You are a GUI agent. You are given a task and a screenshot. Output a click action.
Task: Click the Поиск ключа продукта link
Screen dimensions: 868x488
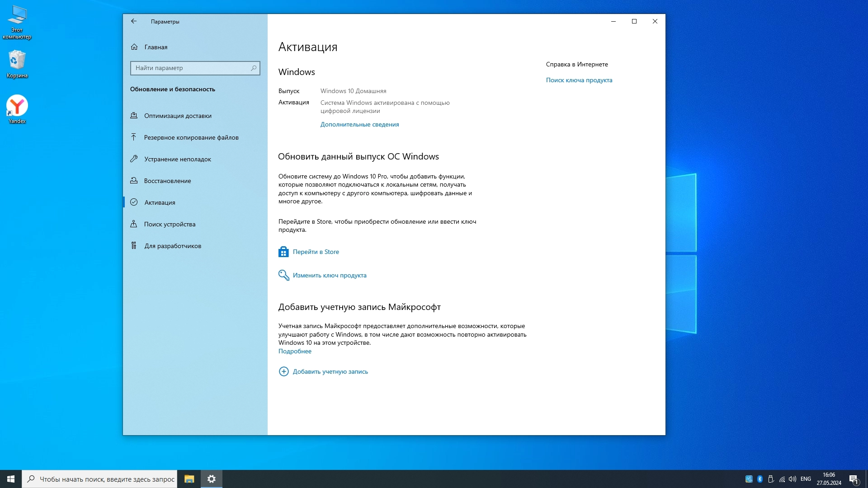coord(579,80)
